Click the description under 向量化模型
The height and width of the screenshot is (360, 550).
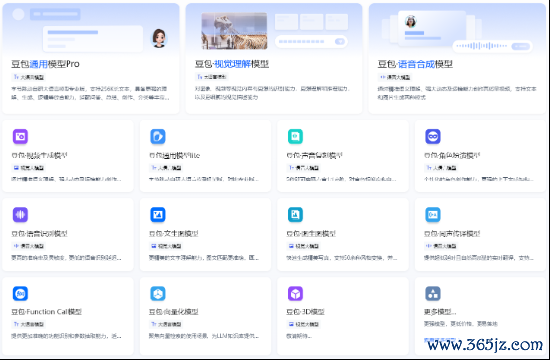(204, 336)
